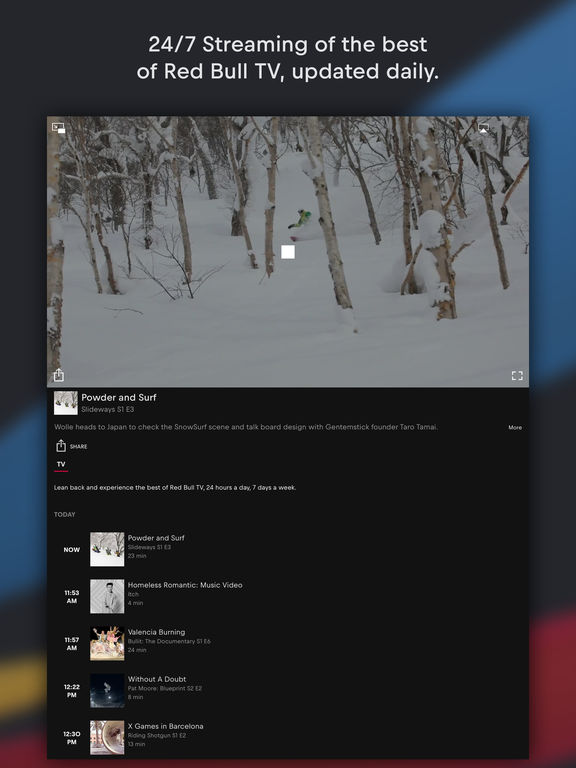Open Homeless Romantic: Music Video thumbnail
This screenshot has width=576, height=768.
[x=107, y=596]
